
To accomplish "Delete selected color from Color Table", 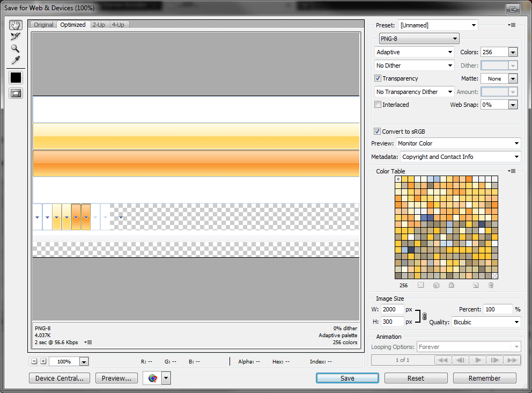I will click(490, 285).
